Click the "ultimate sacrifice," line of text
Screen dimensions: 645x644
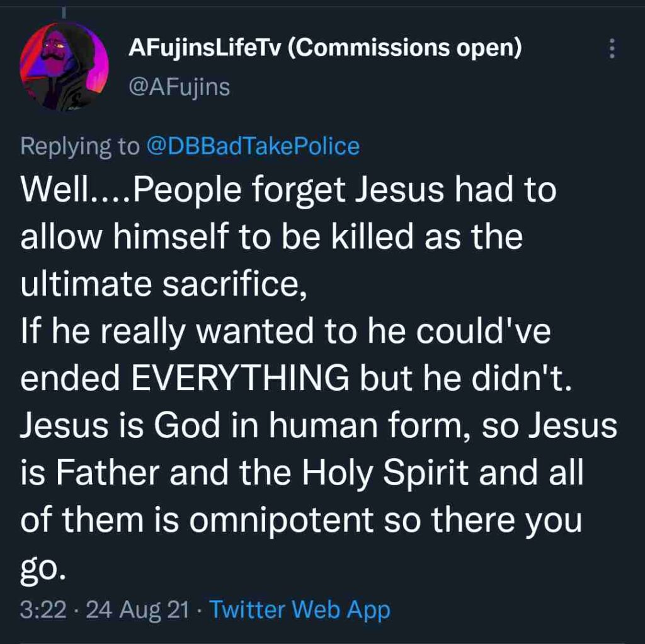(x=164, y=284)
